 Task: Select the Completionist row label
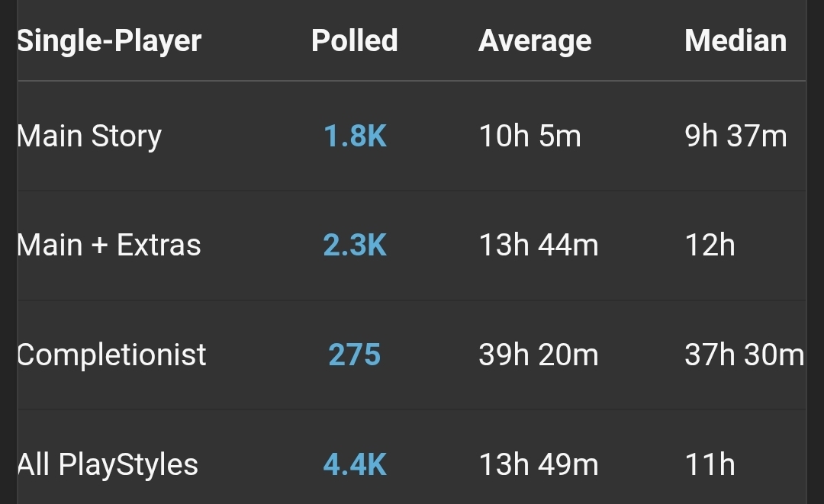pyautogui.click(x=111, y=355)
